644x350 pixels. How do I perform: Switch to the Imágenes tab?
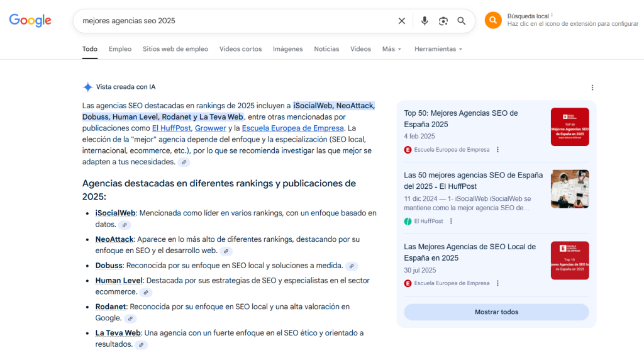click(287, 49)
